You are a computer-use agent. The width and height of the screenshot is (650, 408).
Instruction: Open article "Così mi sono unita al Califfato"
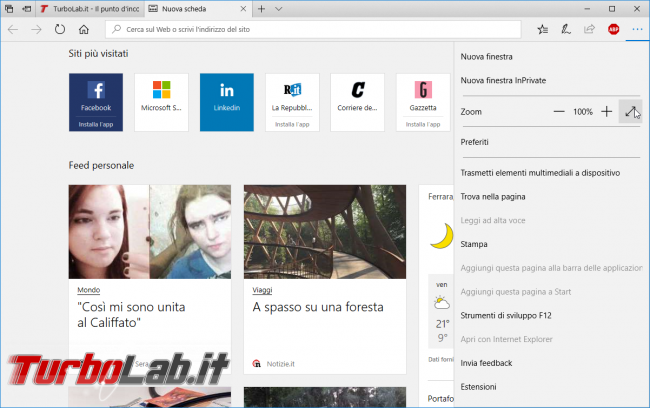131,315
